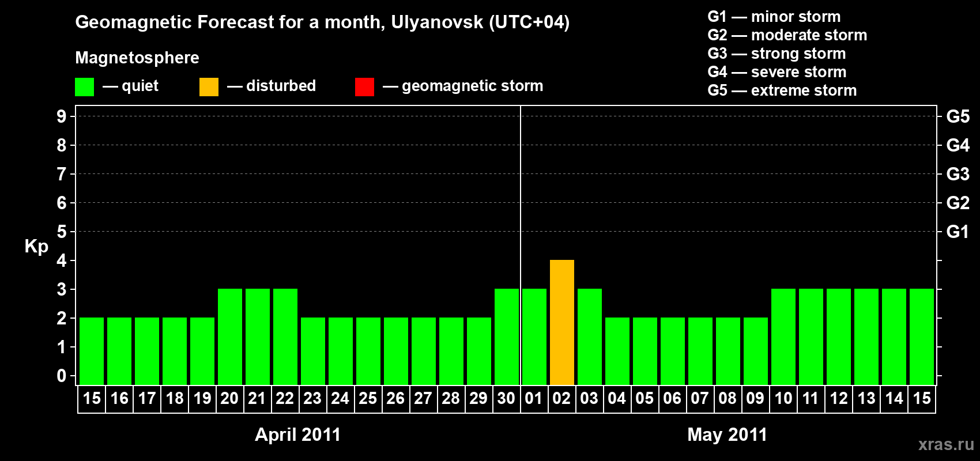Click the green bar above April 25
980x461 pixels.
[368, 352]
